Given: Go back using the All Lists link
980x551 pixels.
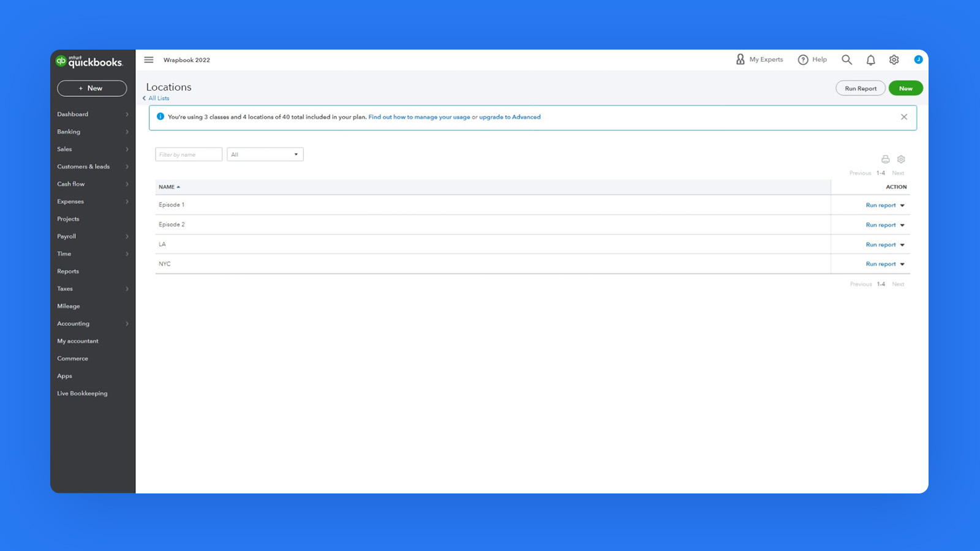Looking at the screenshot, I should click(157, 98).
